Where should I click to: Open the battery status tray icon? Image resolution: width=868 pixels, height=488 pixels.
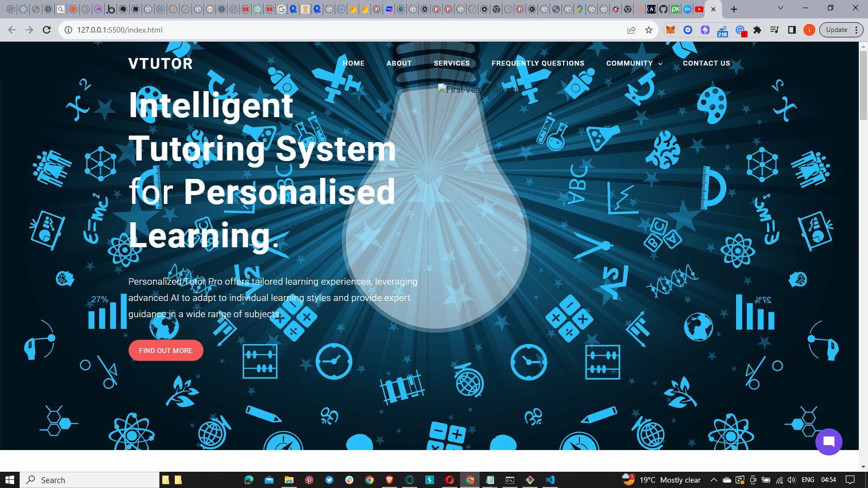click(x=766, y=480)
